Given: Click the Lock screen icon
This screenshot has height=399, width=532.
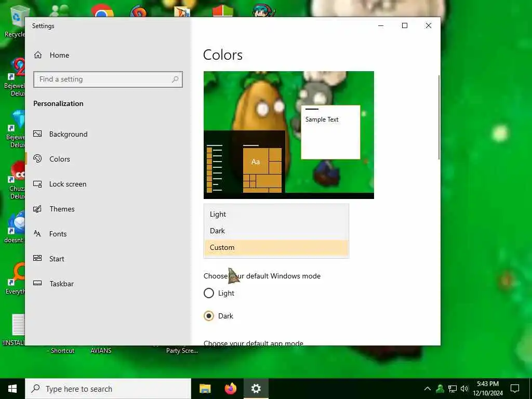Looking at the screenshot, I should pyautogui.click(x=37, y=184).
